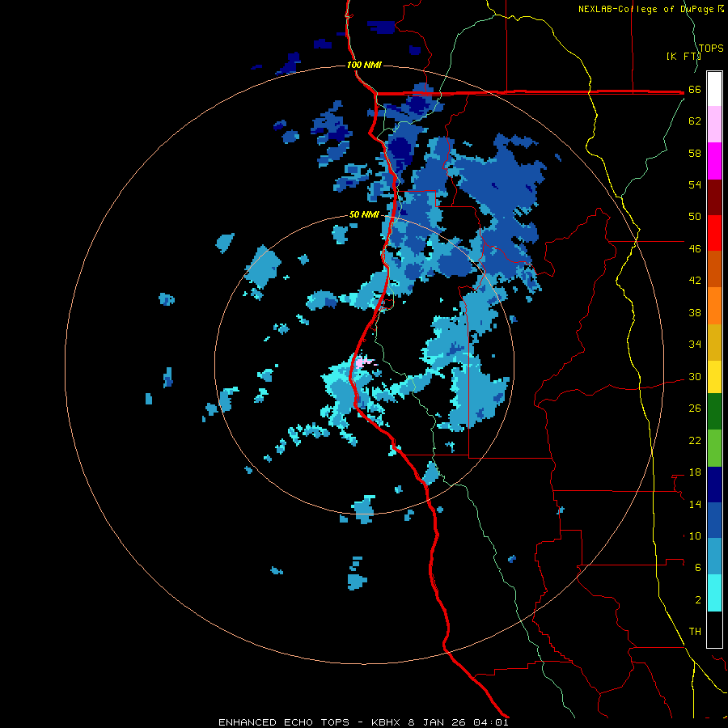The width and height of the screenshot is (728, 728).
Task: Click the bright red legend swatch
Action: tap(714, 233)
